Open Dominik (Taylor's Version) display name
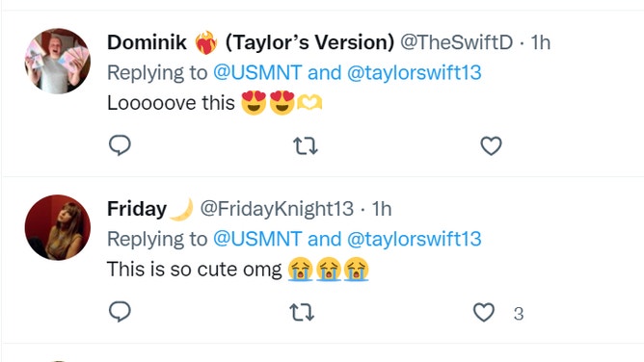 click(251, 42)
